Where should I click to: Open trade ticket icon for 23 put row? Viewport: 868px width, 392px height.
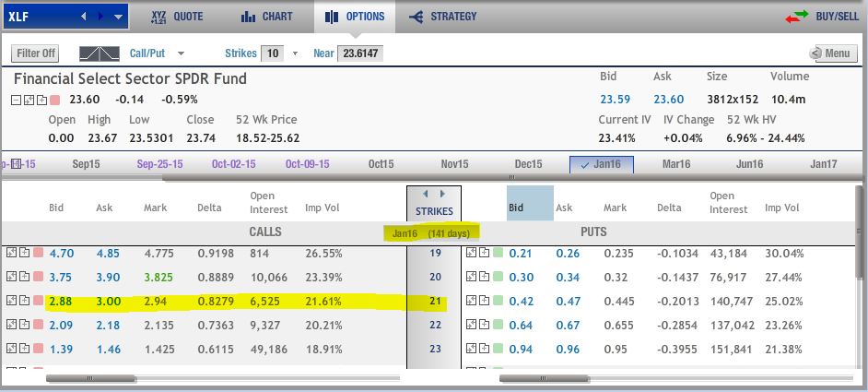[471, 349]
